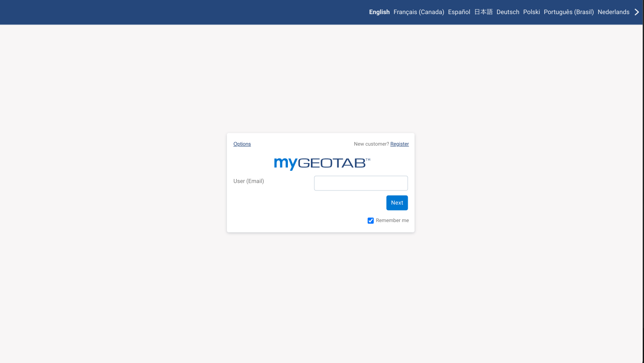Switch to Nederlands

(613, 12)
